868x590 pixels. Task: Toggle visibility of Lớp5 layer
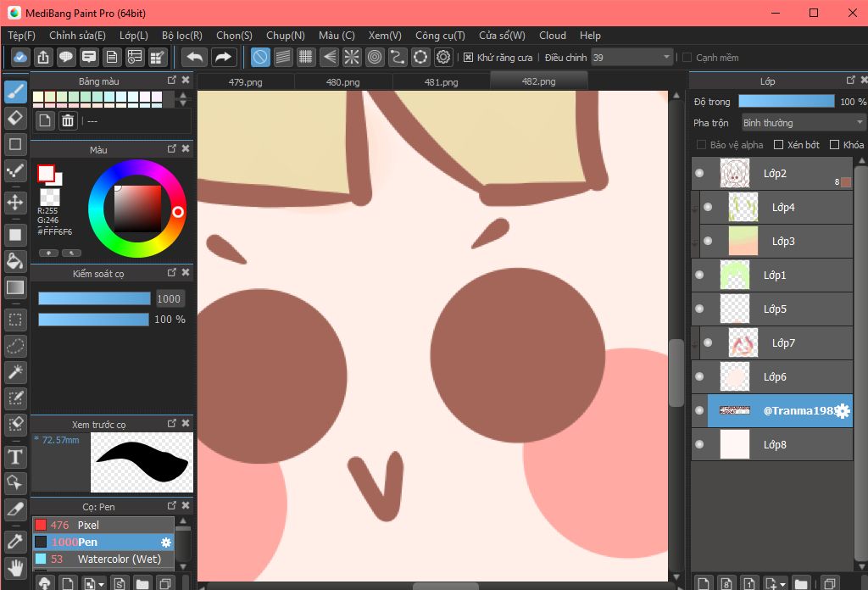point(699,309)
